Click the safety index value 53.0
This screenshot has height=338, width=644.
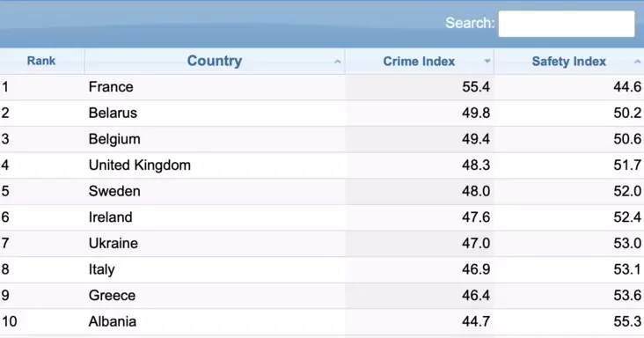pyautogui.click(x=627, y=243)
